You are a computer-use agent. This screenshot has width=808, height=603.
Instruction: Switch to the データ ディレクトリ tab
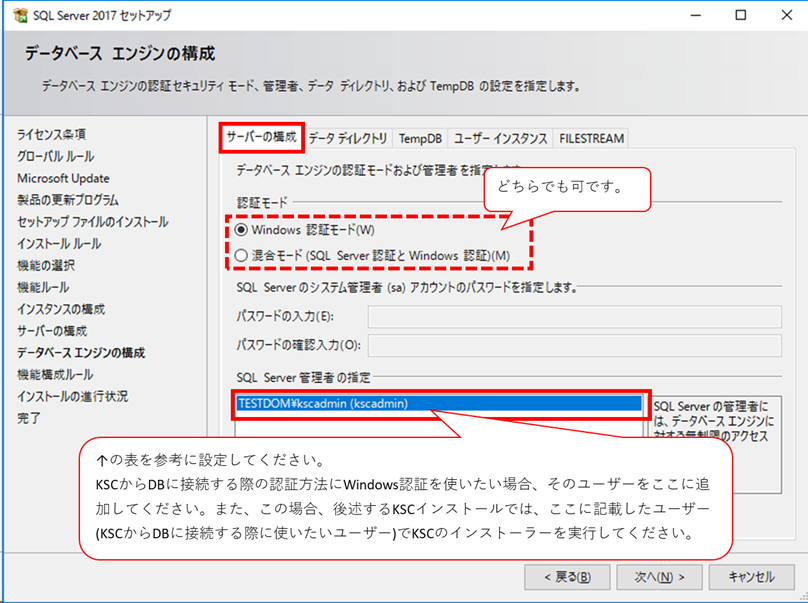point(348,138)
